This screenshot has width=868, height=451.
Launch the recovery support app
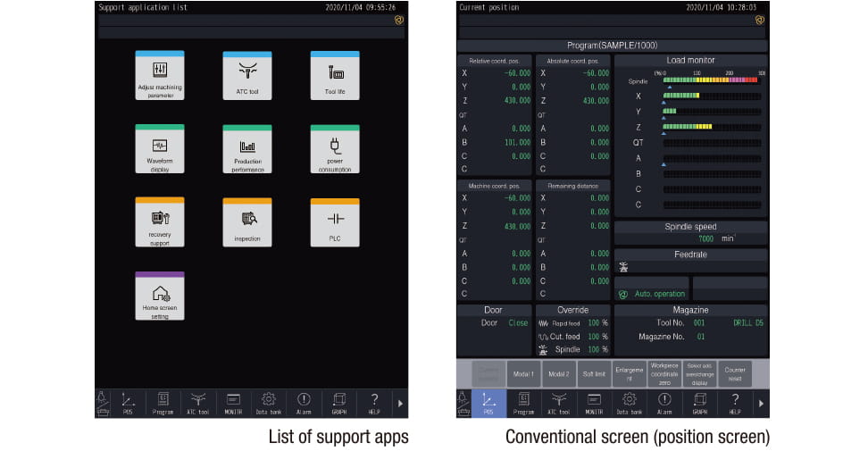click(160, 221)
